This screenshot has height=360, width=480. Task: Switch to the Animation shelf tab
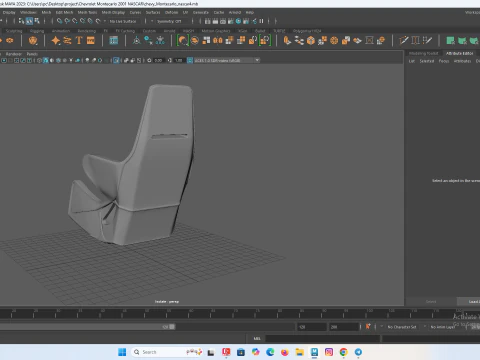tap(61, 31)
